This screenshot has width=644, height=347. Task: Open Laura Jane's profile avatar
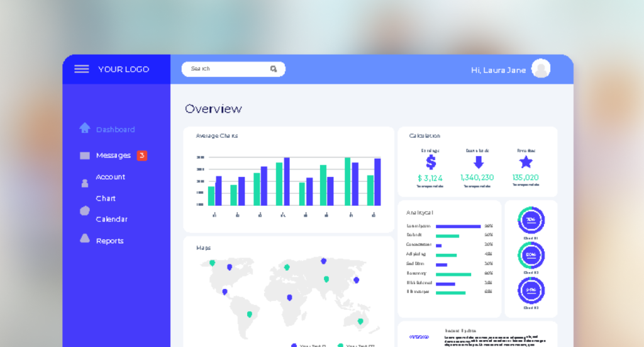(541, 69)
